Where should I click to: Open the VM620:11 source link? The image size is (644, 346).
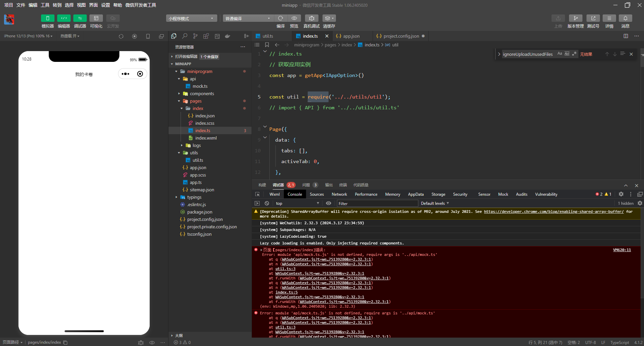click(622, 250)
